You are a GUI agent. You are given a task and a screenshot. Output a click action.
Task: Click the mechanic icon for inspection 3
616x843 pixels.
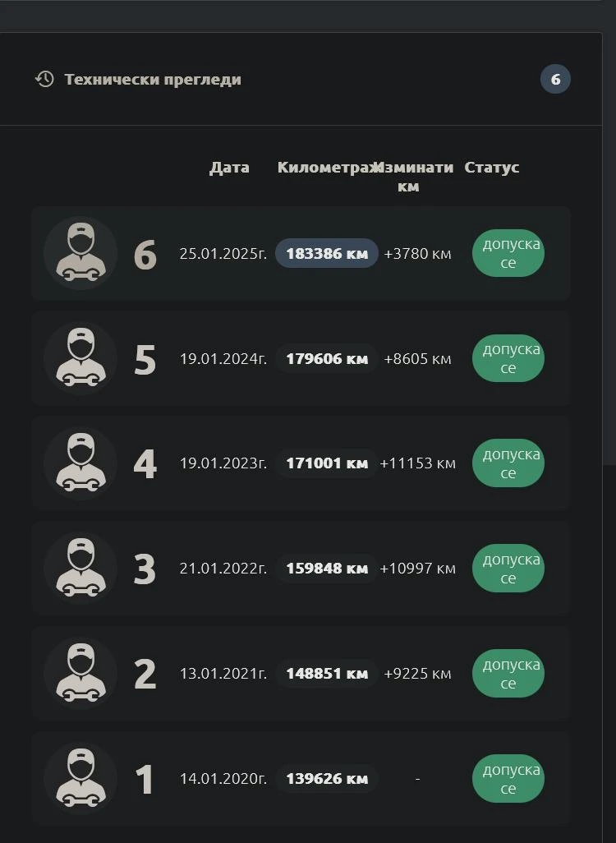tap(80, 569)
